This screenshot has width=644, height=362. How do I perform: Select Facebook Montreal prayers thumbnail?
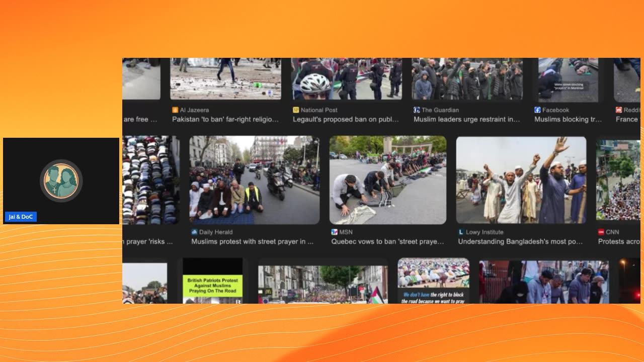(568, 80)
